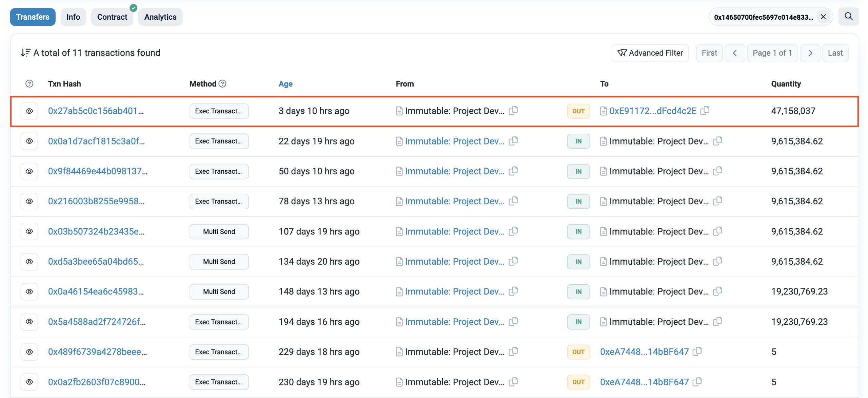Open the Advanced Filter options
868x398 pixels.
tap(650, 53)
